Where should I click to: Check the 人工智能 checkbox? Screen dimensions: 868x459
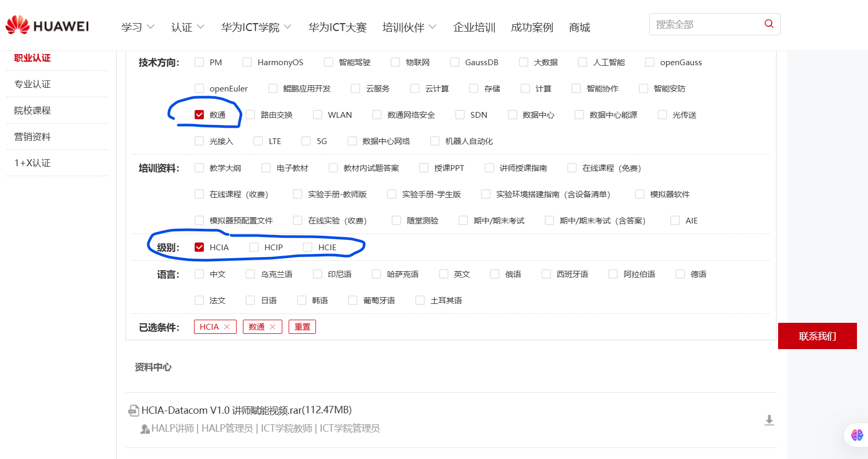[583, 62]
